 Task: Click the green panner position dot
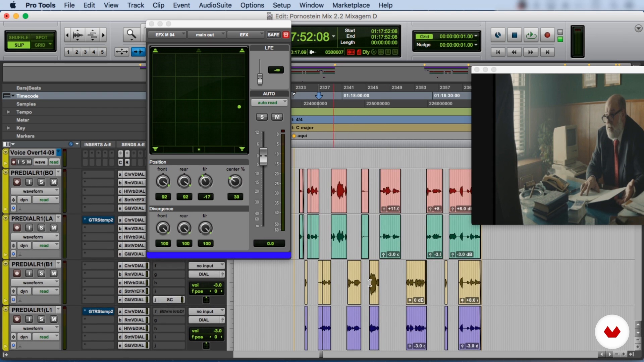point(239,107)
